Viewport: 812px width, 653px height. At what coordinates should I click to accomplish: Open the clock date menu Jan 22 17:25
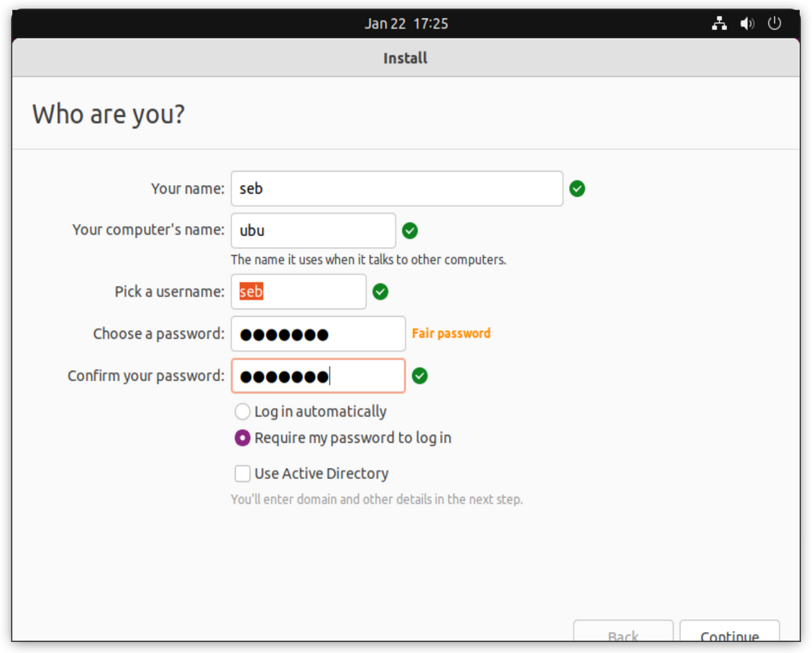[x=406, y=24]
